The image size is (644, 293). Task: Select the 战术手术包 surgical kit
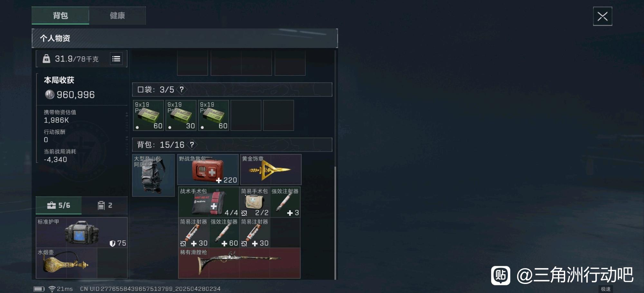pos(209,202)
